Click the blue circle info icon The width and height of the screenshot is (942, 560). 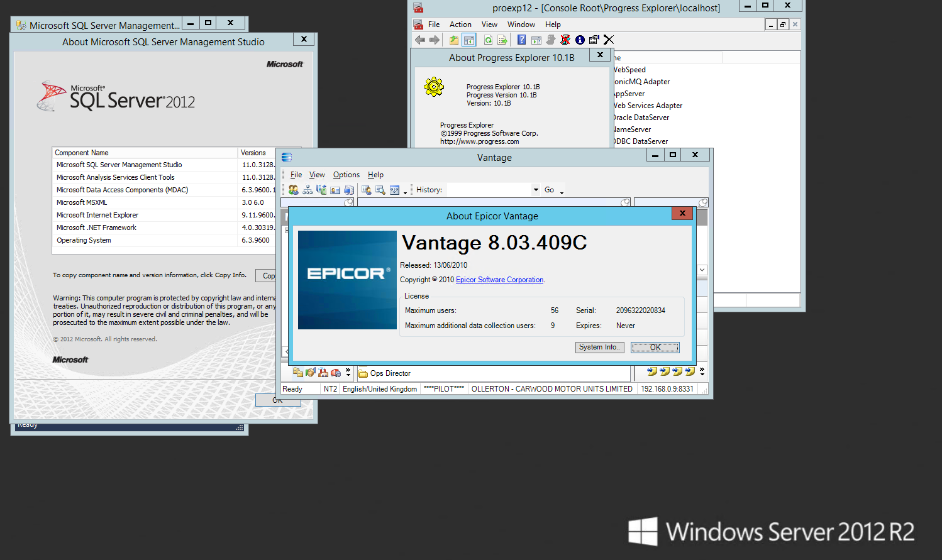[580, 40]
